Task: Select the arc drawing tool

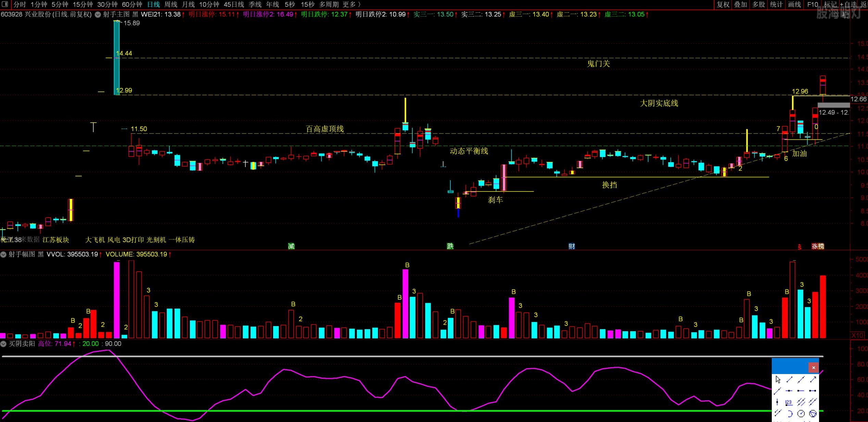Action: pyautogui.click(x=790, y=413)
